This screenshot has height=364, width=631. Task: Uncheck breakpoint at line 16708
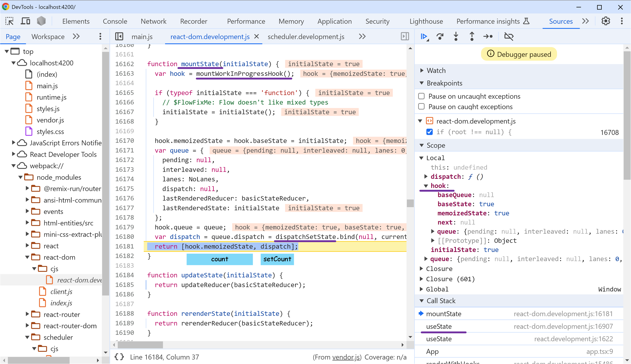429,132
